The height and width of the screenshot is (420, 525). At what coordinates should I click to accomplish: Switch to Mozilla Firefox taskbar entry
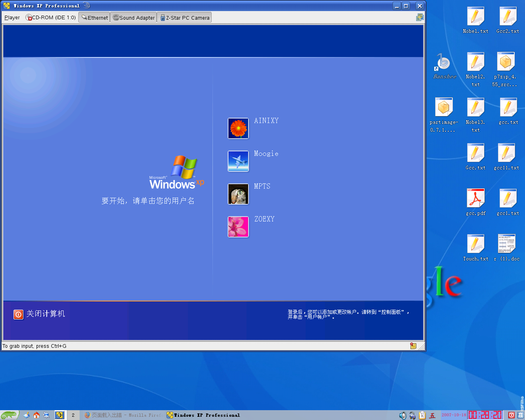coord(123,415)
